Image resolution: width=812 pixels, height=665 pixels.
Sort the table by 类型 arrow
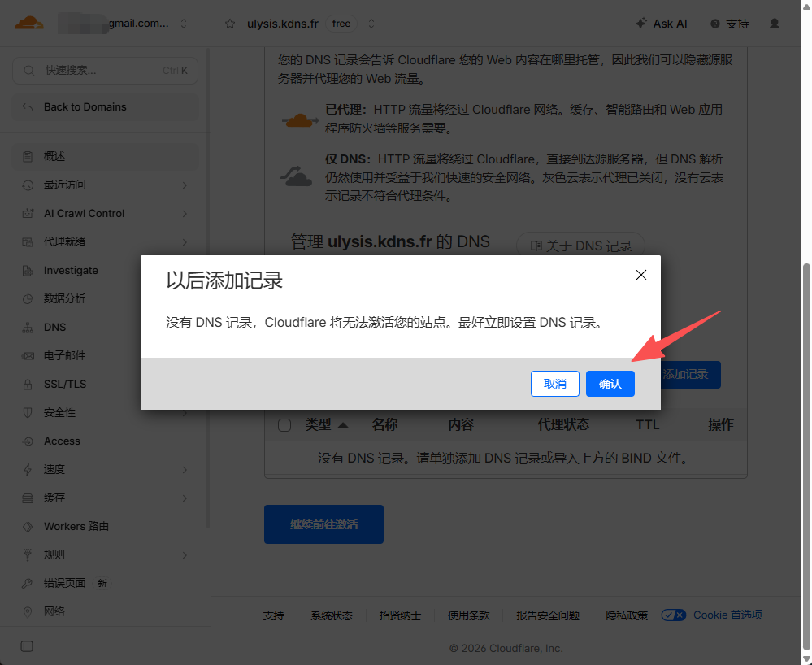click(x=343, y=425)
